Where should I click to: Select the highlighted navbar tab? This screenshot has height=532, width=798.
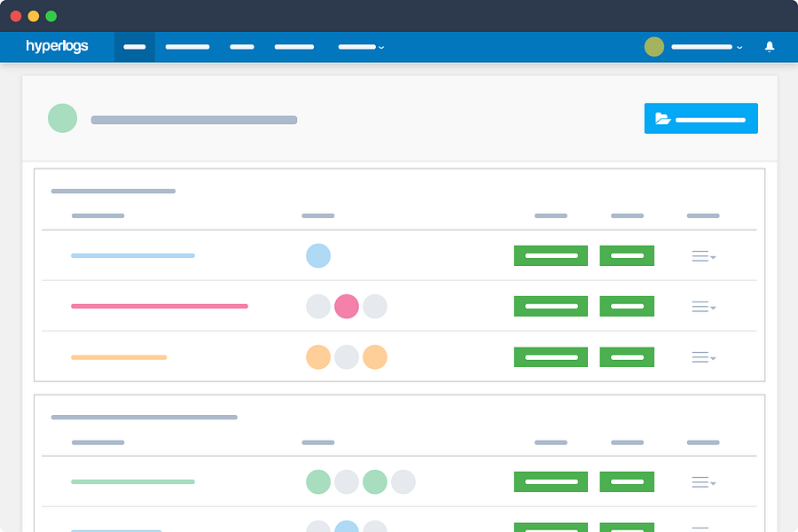135,47
